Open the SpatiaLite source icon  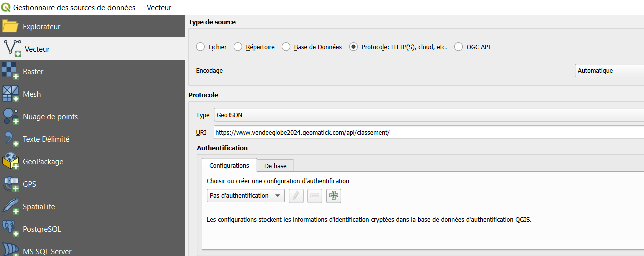click(x=10, y=206)
